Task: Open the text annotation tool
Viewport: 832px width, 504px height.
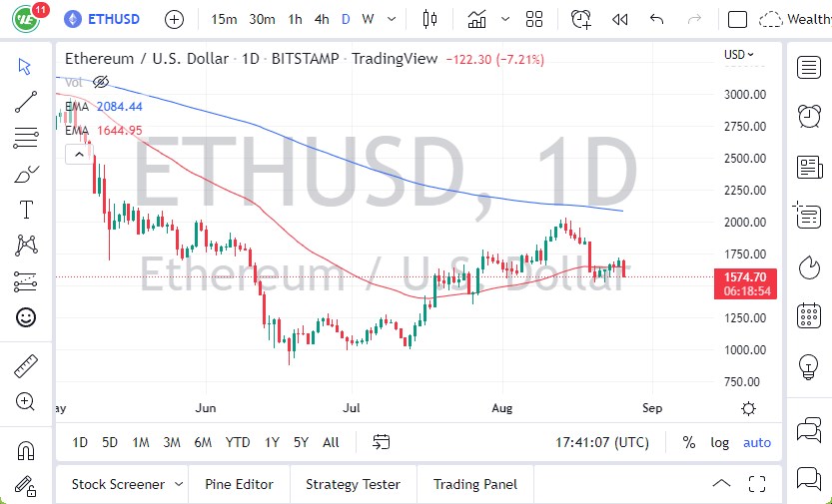Action: pos(26,210)
